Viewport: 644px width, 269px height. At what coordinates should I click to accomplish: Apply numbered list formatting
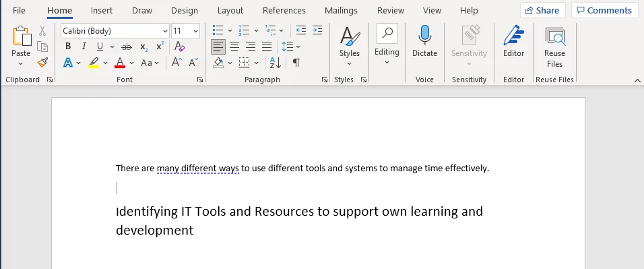(x=244, y=30)
